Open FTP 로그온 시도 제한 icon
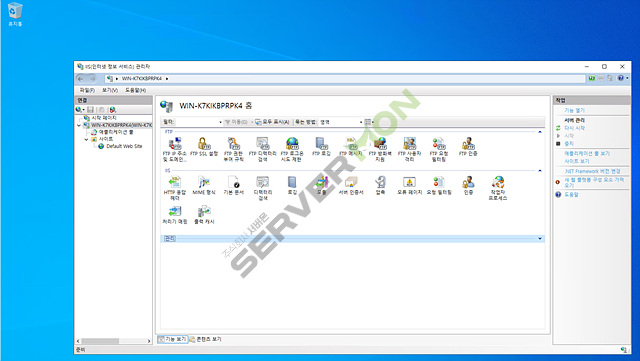This screenshot has width=640, height=361. (292, 149)
